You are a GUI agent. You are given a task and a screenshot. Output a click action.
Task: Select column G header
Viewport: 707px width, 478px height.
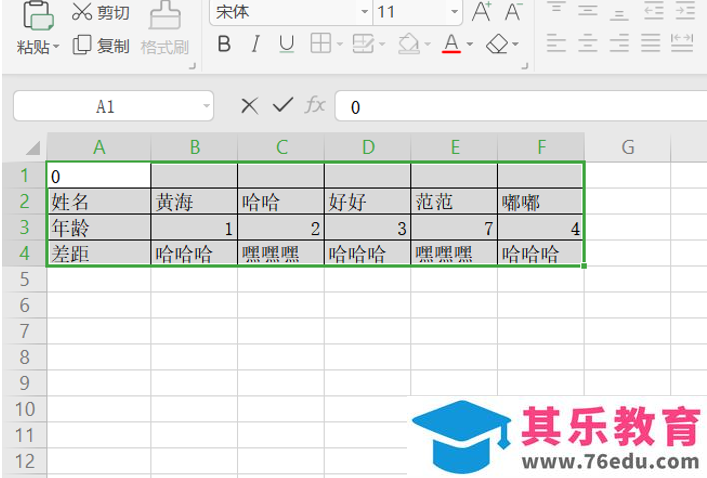tap(628, 147)
